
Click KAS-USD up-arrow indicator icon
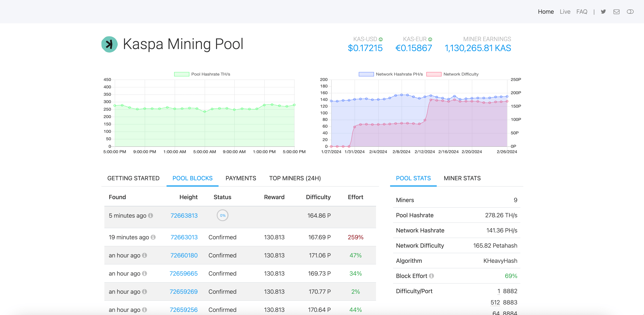(381, 39)
